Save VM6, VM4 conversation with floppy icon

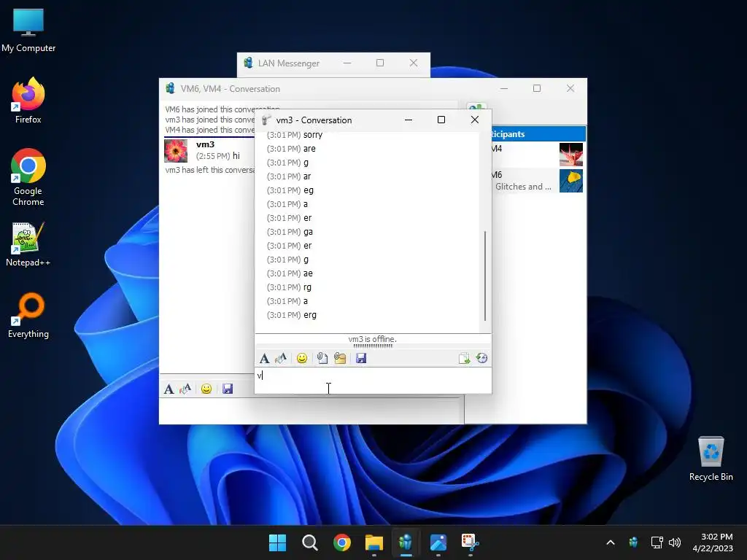tap(228, 389)
